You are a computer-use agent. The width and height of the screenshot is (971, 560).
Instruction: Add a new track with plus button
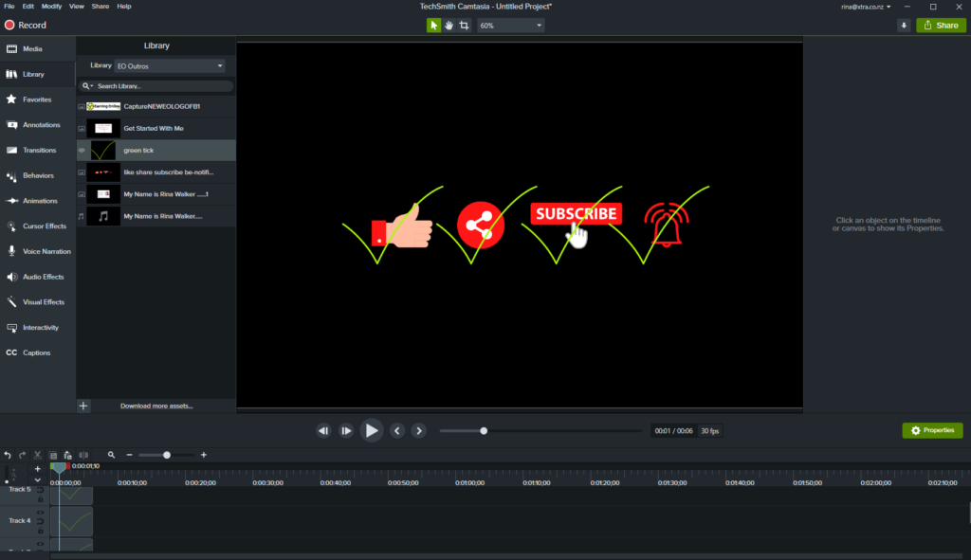(x=38, y=469)
